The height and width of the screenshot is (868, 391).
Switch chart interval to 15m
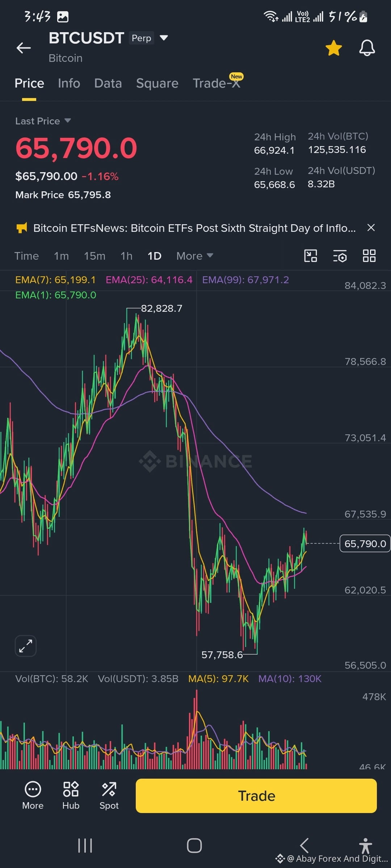pyautogui.click(x=94, y=256)
